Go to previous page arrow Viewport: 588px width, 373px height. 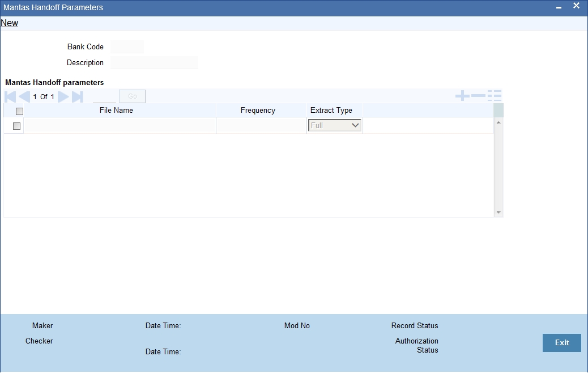24,96
